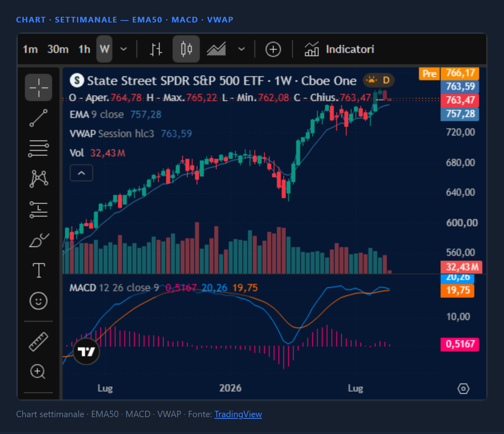The image size is (504, 434).
Task: Expand the time interval dropdown arrow
Action: pyautogui.click(x=124, y=49)
